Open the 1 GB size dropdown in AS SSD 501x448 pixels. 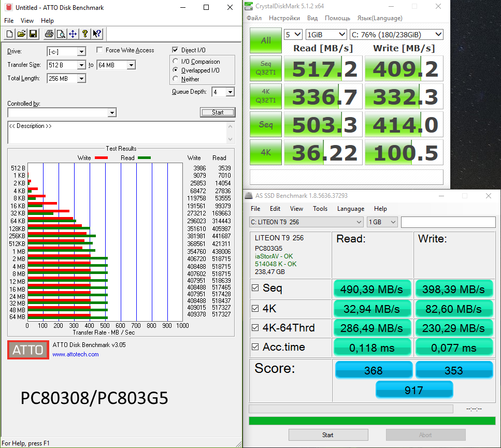(382, 222)
